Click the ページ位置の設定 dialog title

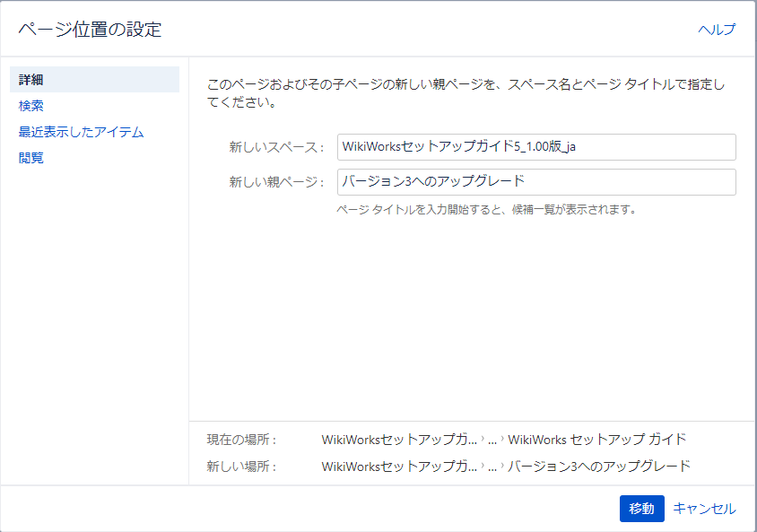tap(90, 30)
